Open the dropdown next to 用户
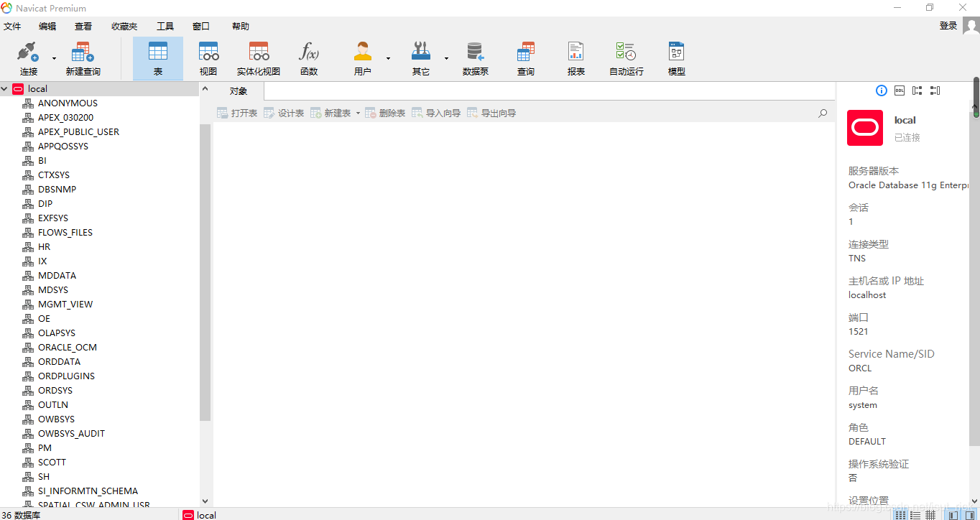The image size is (980, 520). point(388,57)
